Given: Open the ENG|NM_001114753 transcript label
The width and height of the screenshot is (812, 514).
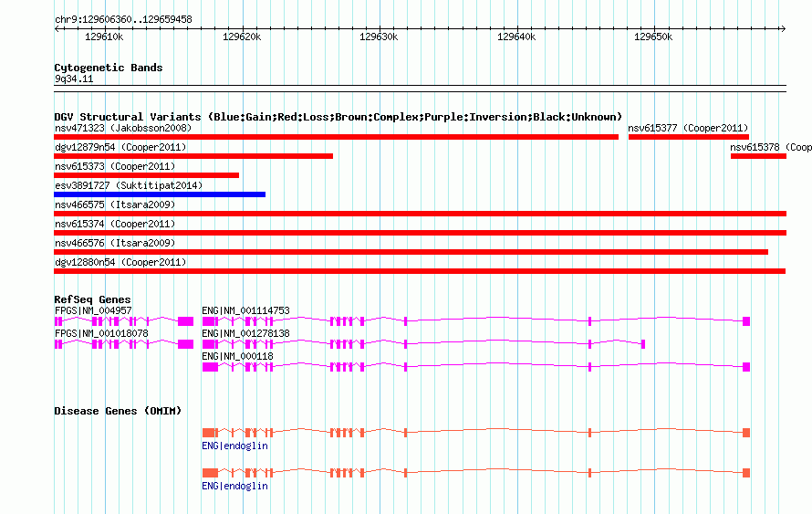Looking at the screenshot, I should [x=246, y=310].
